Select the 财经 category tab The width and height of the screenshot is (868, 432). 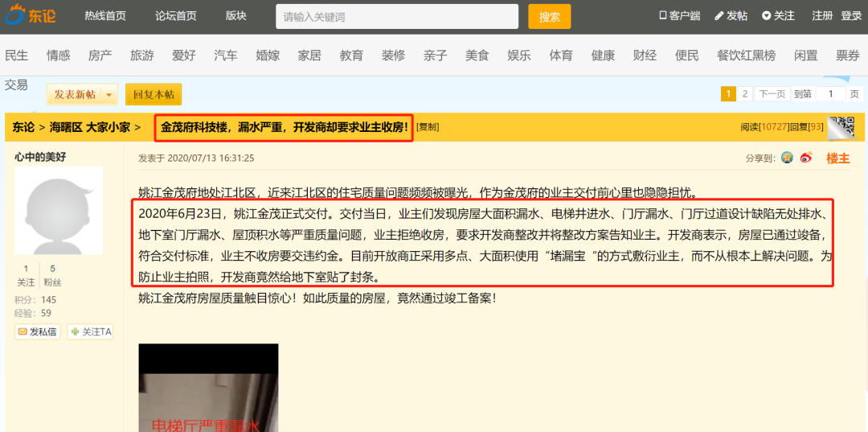pyautogui.click(x=645, y=56)
